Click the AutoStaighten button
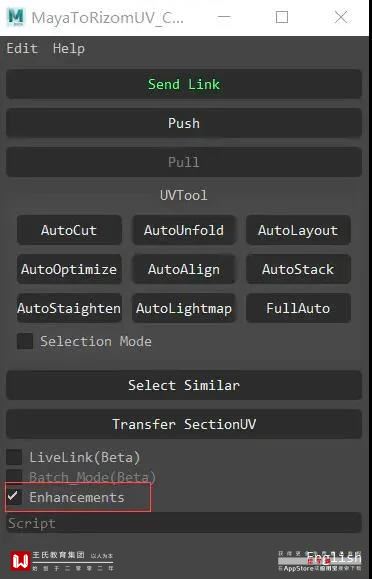 69,308
